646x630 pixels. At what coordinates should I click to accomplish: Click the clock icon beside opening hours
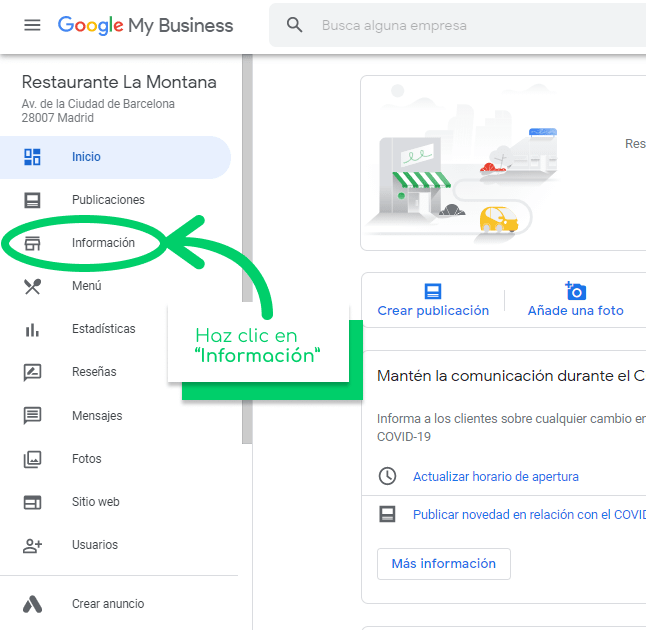[387, 476]
